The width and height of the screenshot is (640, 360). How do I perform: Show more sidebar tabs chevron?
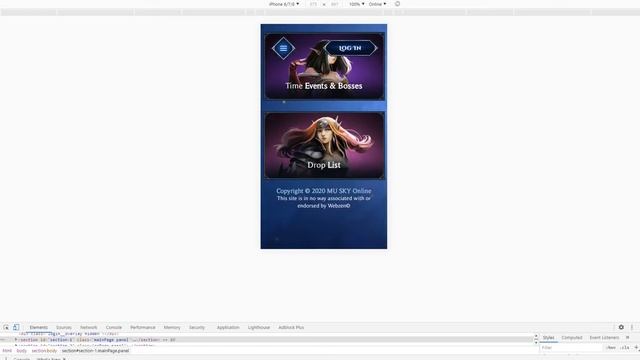pyautogui.click(x=628, y=338)
